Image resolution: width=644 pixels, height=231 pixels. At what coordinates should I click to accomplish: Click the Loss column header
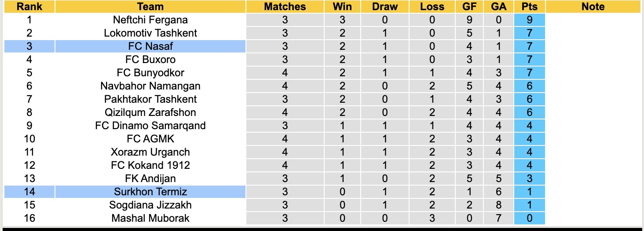(432, 7)
